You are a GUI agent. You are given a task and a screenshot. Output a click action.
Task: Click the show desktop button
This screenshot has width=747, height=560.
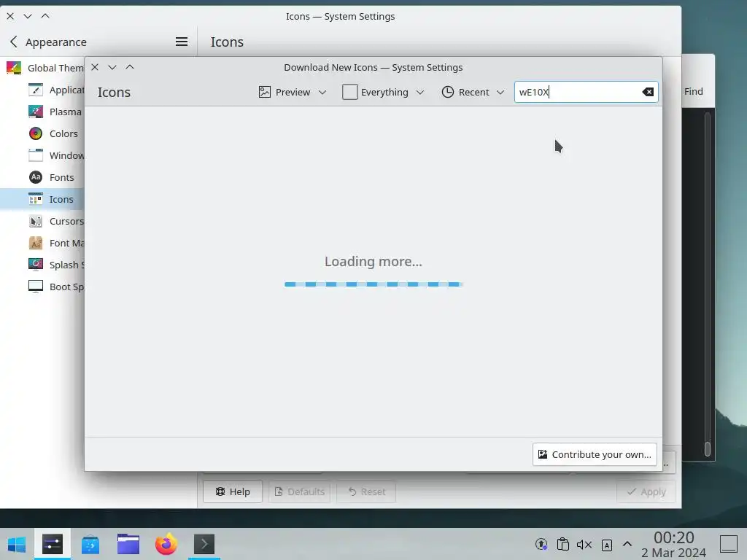729,544
